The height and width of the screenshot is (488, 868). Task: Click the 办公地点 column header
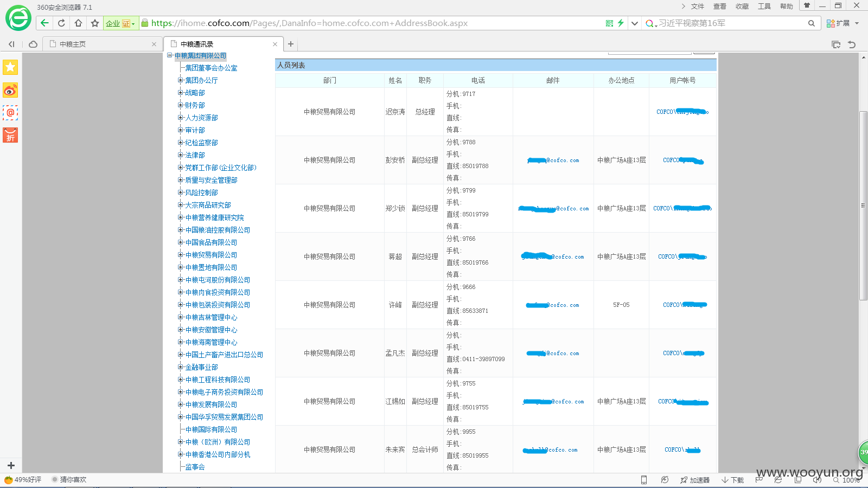621,80
